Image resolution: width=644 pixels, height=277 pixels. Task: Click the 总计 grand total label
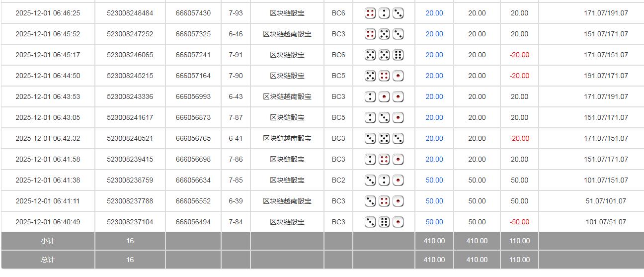pyautogui.click(x=48, y=260)
